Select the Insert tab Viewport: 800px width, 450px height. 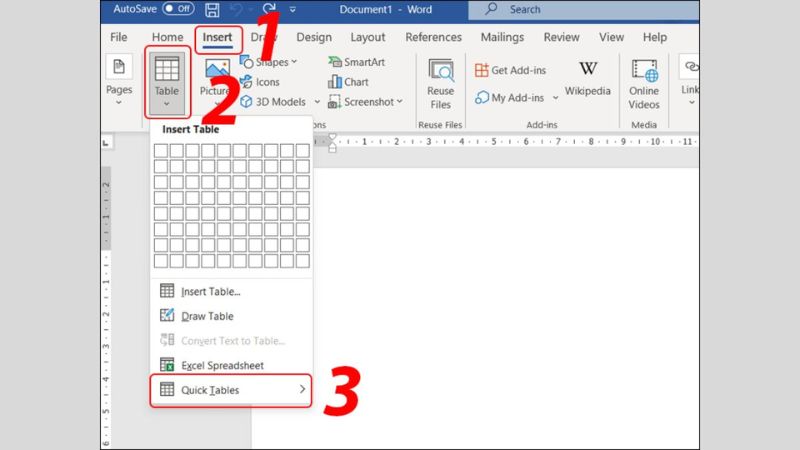click(x=217, y=37)
